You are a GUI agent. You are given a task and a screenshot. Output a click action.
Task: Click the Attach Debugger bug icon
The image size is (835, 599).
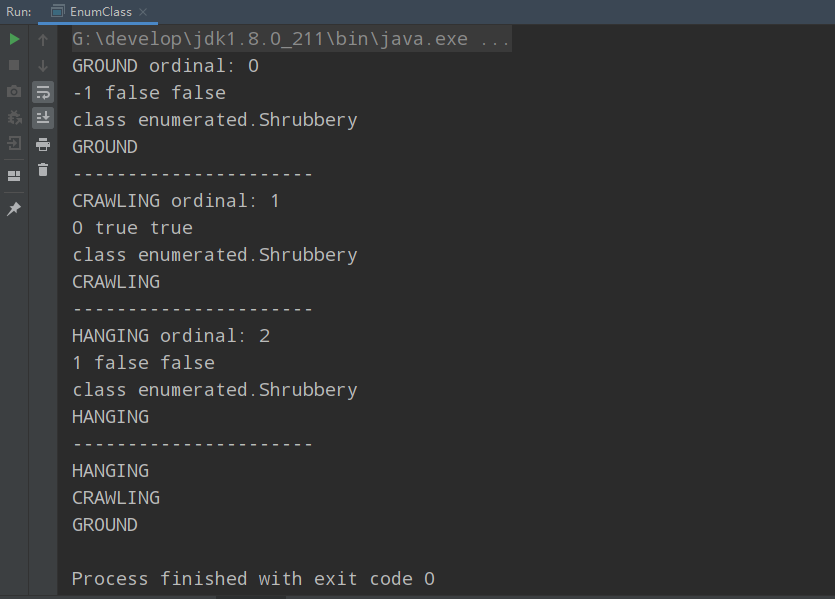(x=14, y=118)
